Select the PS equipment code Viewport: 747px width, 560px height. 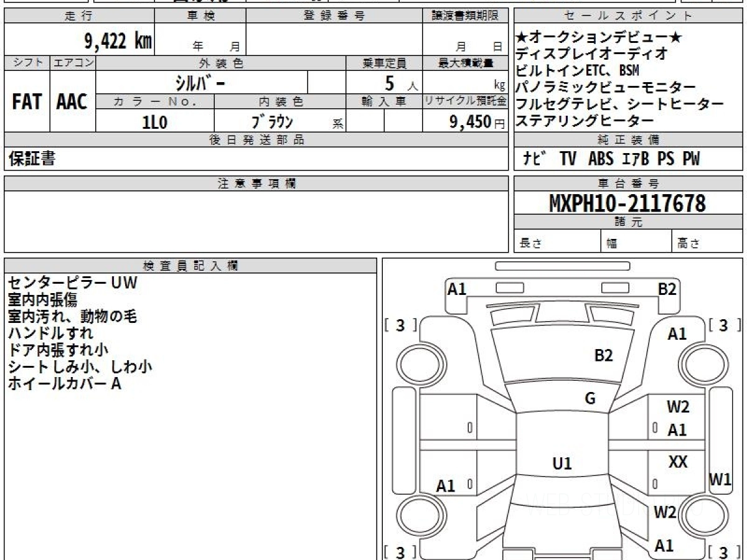(x=665, y=159)
